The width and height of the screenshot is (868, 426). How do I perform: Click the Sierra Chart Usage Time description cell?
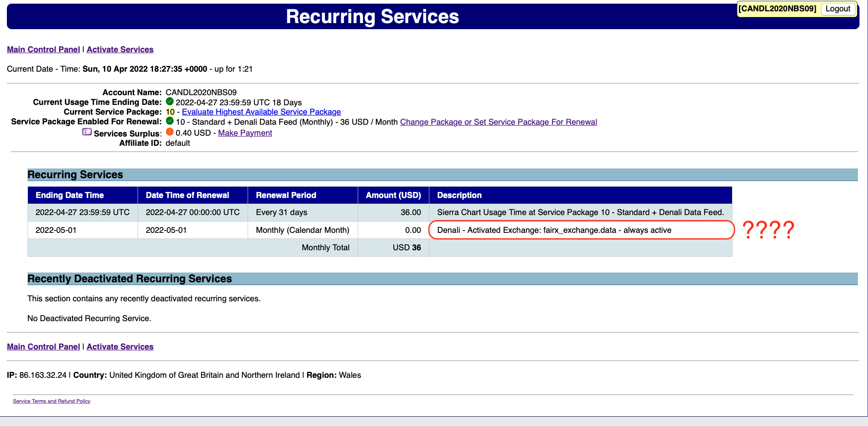(581, 213)
